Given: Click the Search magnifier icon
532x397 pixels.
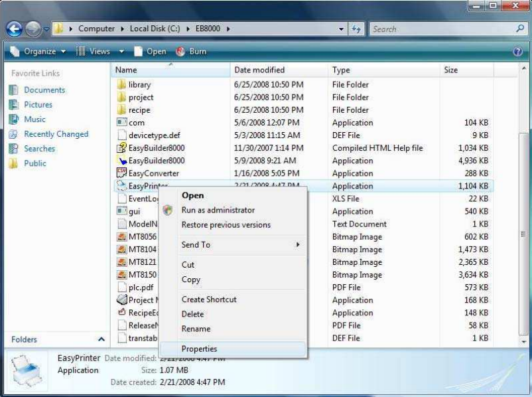Looking at the screenshot, I should pyautogui.click(x=520, y=29).
